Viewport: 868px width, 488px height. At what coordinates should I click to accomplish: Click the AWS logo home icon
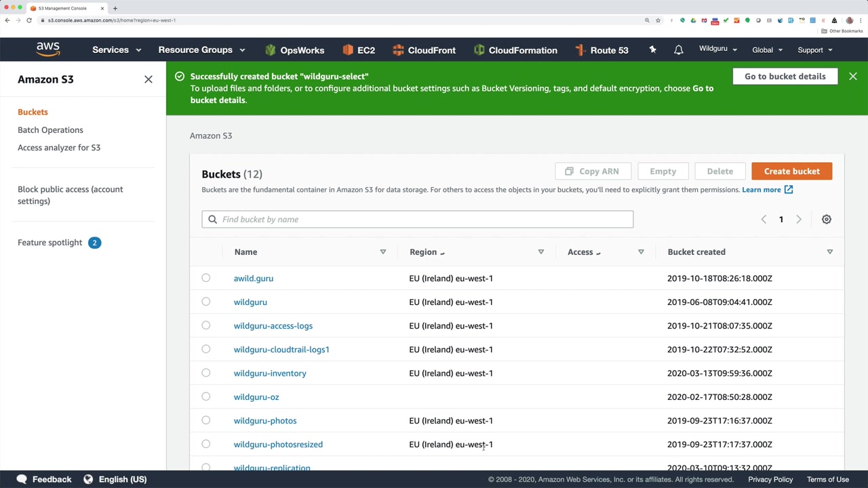[48, 49]
